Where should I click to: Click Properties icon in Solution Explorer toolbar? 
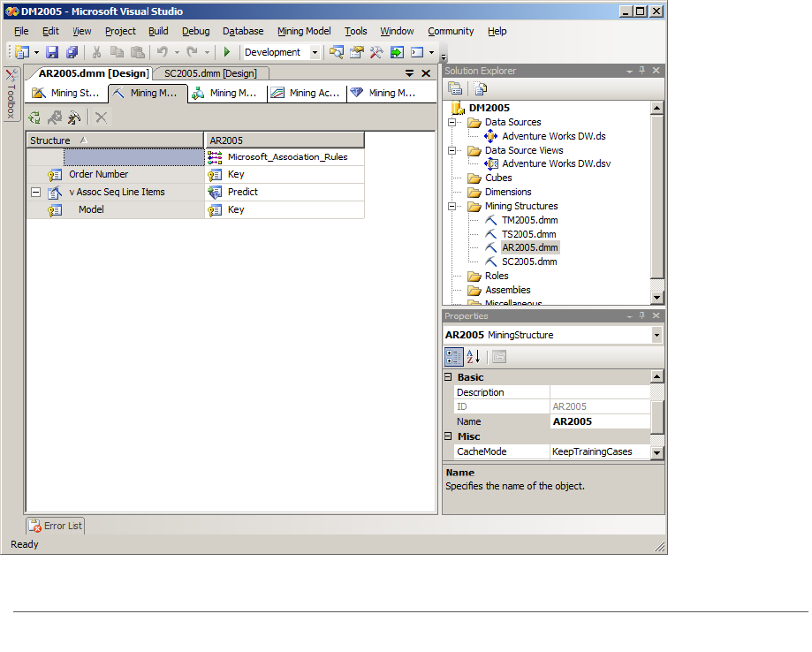pos(455,88)
